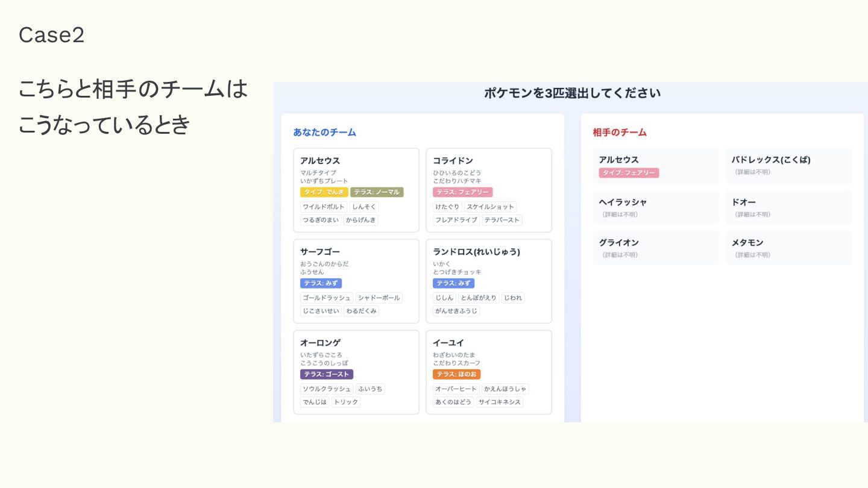Image resolution: width=868 pixels, height=488 pixels.
Task: Click the ワイルドボルト move chip
Action: coord(324,207)
